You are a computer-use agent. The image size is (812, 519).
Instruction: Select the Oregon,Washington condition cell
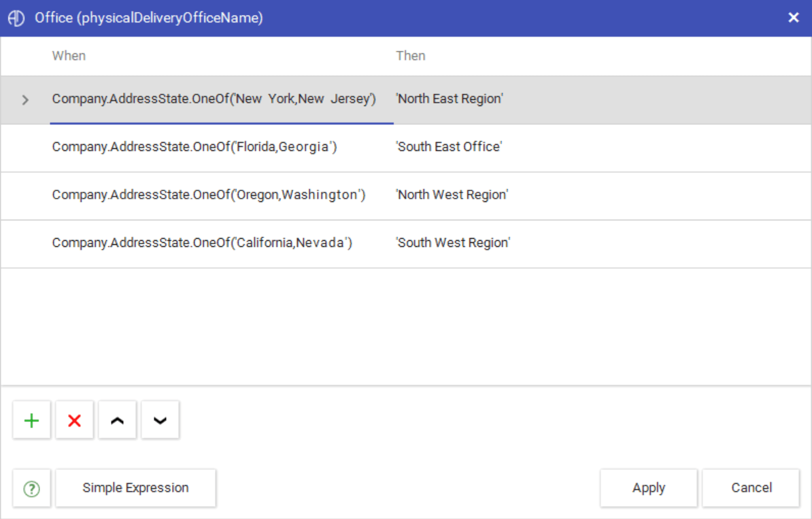point(222,195)
